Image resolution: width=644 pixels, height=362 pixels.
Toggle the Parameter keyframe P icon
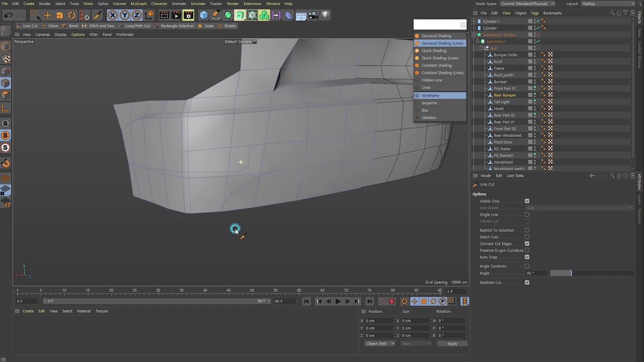pos(443,301)
